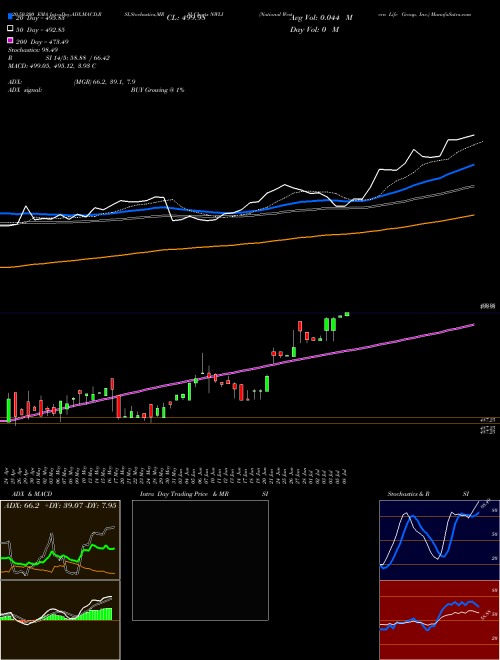
Task: Click the CL: 499.98 closing price text
Action: 186,18
